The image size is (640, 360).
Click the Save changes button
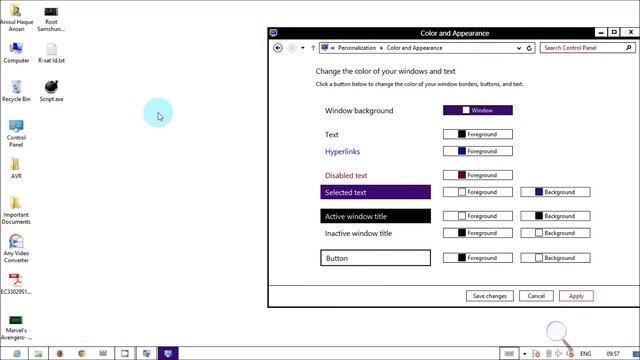[489, 296]
